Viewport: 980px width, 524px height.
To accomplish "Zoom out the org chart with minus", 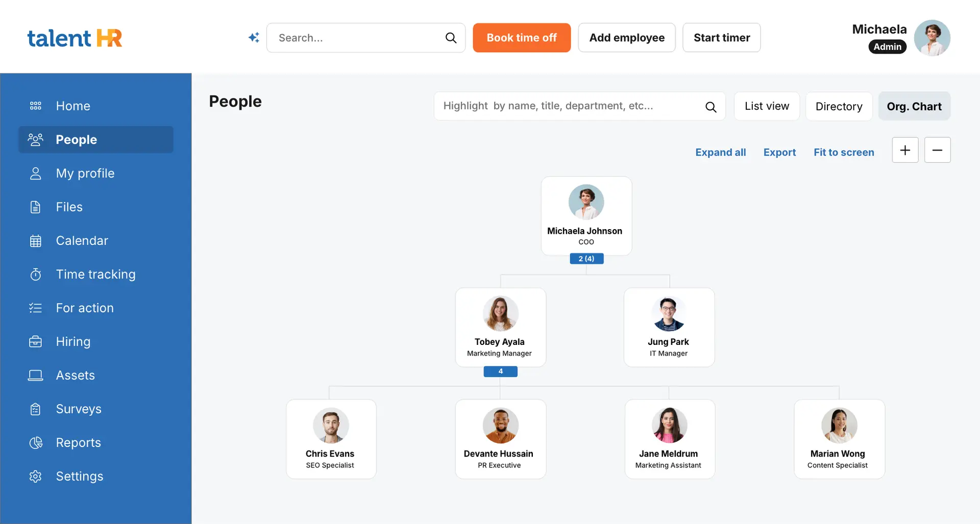I will (x=937, y=150).
